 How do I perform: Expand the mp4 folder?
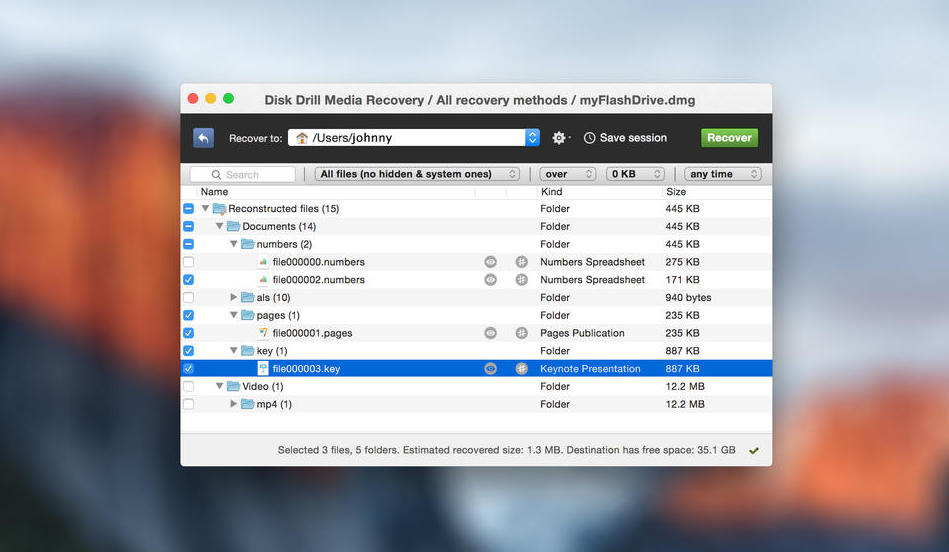pos(234,404)
